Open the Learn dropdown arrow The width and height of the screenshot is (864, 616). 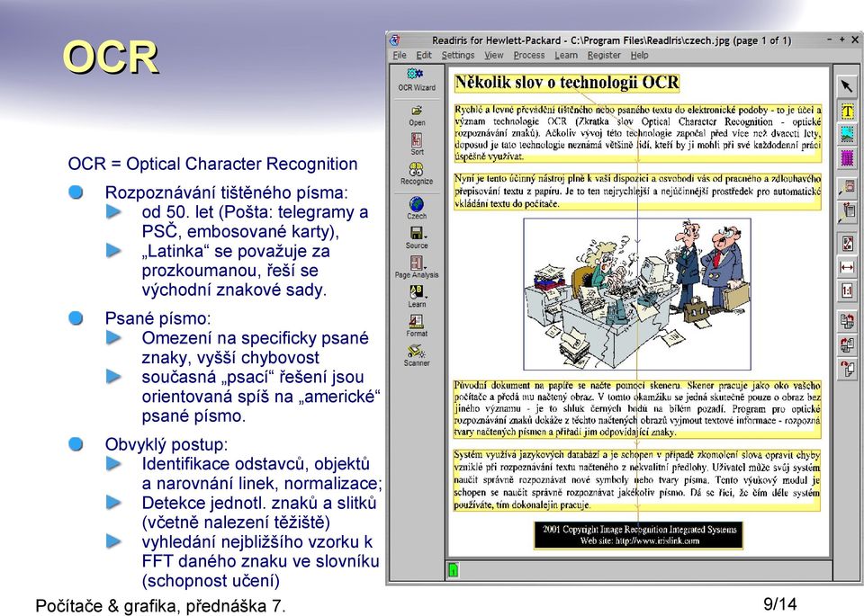[x=426, y=296]
